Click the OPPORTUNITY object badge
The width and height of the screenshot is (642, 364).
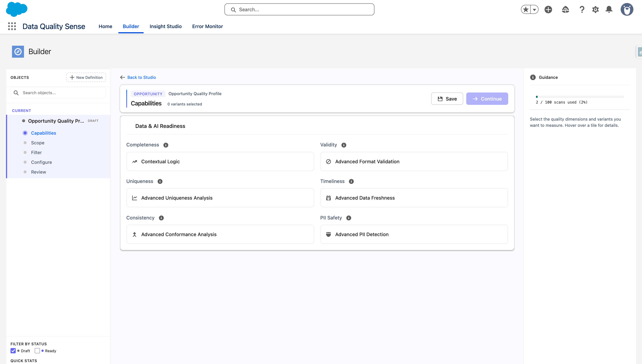148,94
